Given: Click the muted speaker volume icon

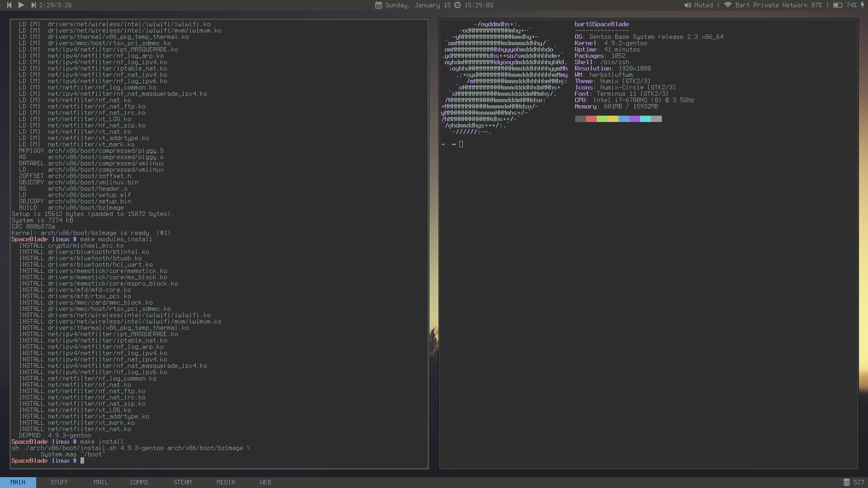Looking at the screenshot, I should click(x=687, y=5).
